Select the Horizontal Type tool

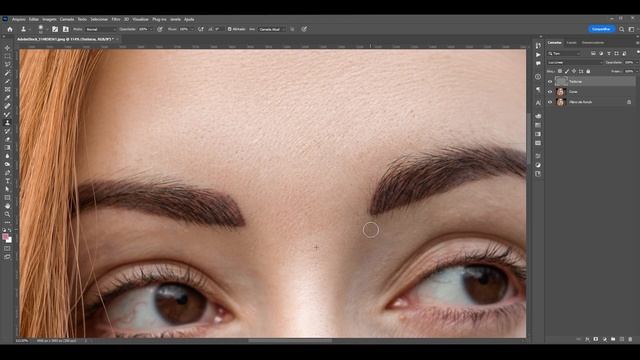pos(7,181)
